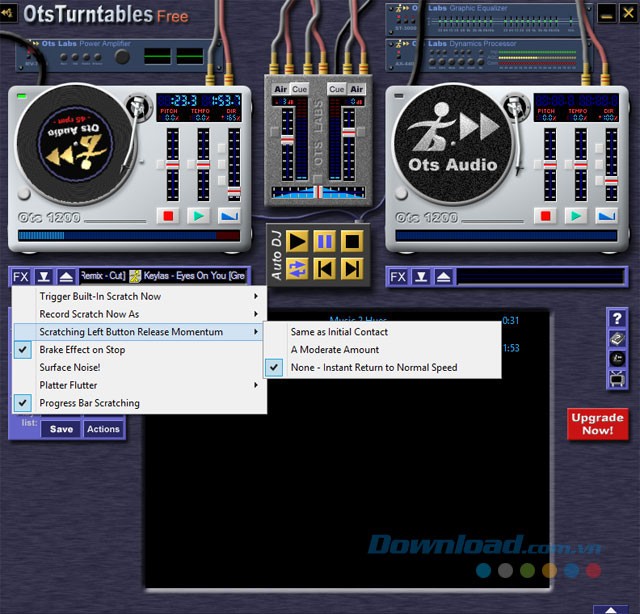This screenshot has height=614, width=640.
Task: Skip to previous track in Auto DJ
Action: point(324,268)
